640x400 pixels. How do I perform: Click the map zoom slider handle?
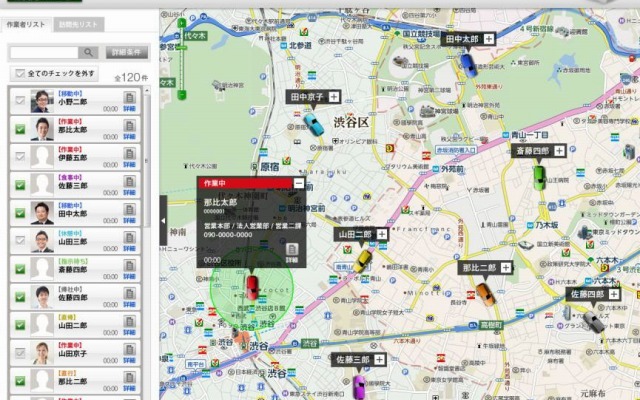pyautogui.click(x=182, y=48)
